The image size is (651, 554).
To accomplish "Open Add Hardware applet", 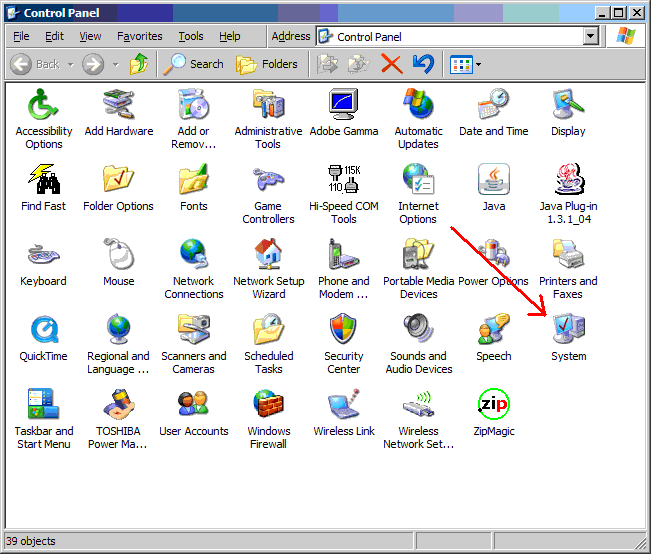I will (119, 104).
